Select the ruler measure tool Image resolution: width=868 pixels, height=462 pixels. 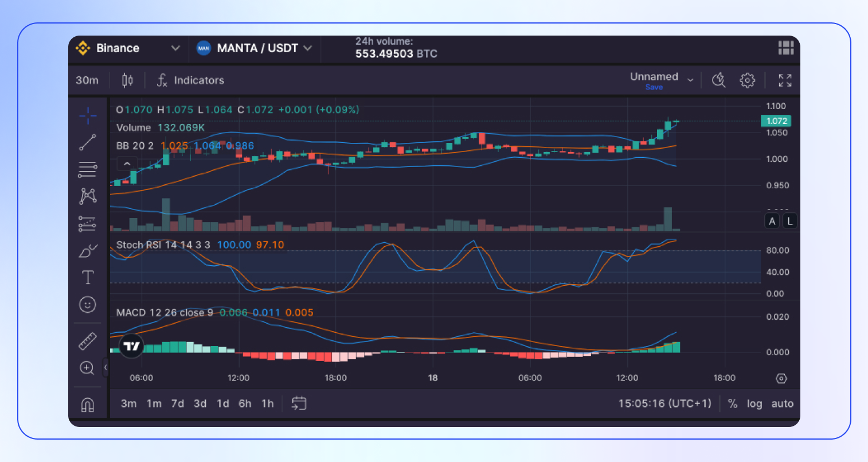point(87,340)
